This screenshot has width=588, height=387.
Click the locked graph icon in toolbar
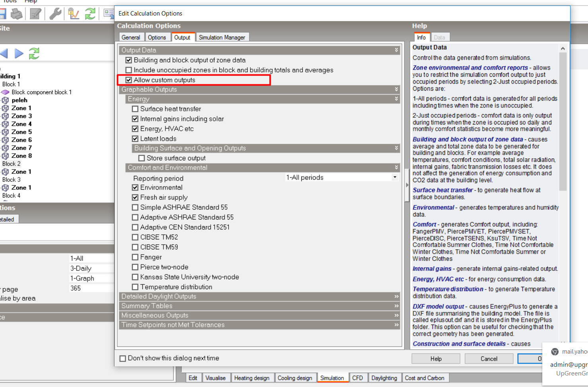74,14
